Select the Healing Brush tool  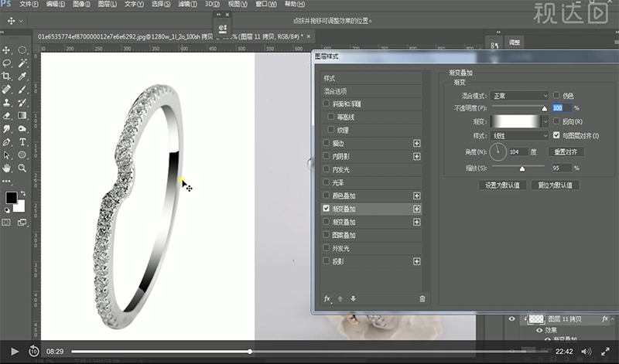[6, 90]
